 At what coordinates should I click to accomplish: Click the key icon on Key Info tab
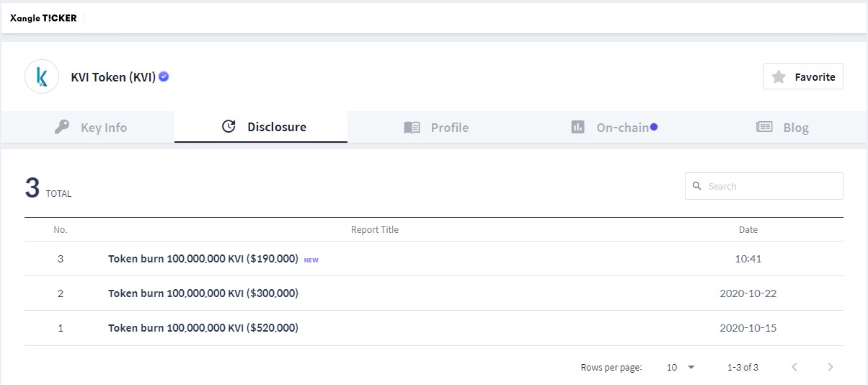click(62, 127)
